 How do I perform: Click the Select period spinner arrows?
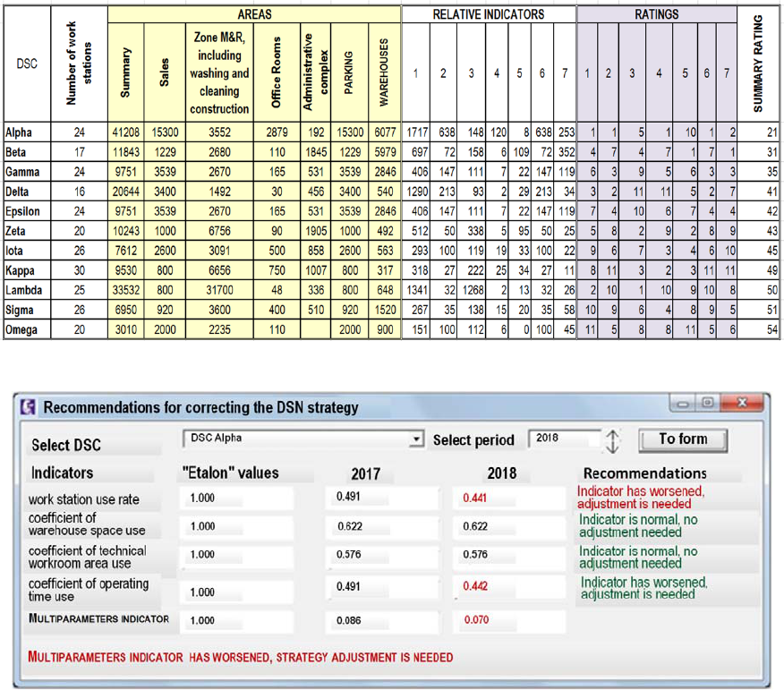click(x=613, y=441)
